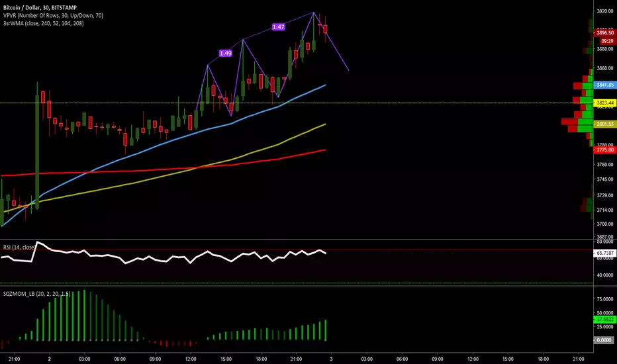
Task: Select the purple 1.47 ratio label
Action: coord(278,26)
